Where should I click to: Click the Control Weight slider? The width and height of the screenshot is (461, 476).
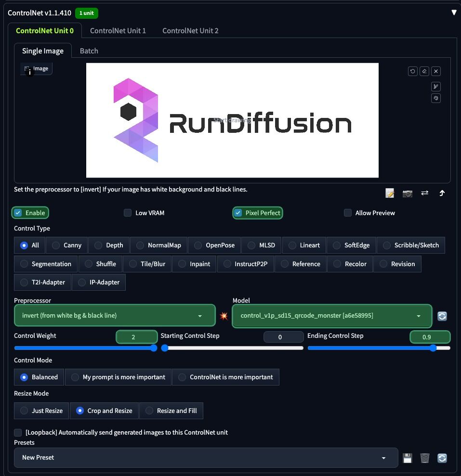coord(86,348)
